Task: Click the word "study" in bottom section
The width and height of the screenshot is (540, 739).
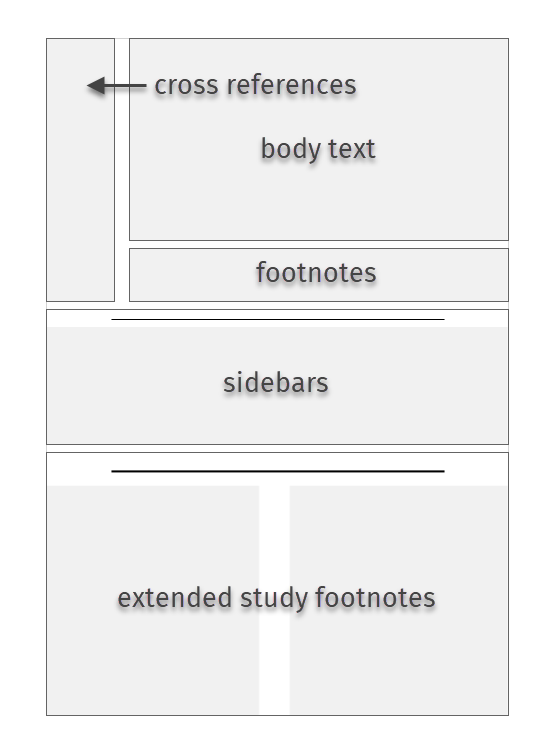Action: [274, 599]
